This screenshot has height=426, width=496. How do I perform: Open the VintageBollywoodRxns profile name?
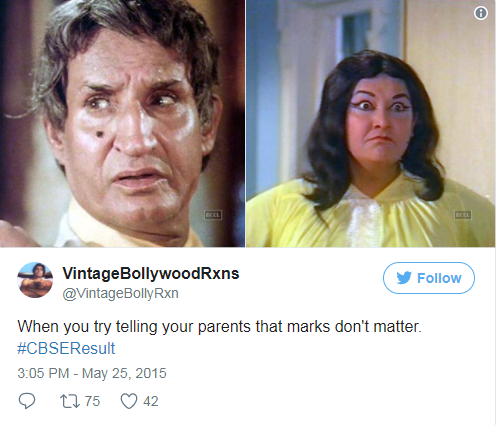click(151, 274)
